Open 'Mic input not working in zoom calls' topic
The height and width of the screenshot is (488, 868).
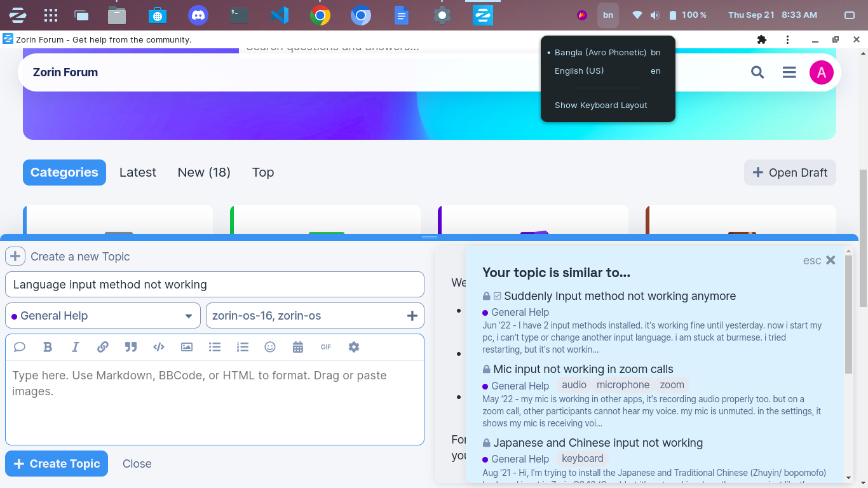583,369
